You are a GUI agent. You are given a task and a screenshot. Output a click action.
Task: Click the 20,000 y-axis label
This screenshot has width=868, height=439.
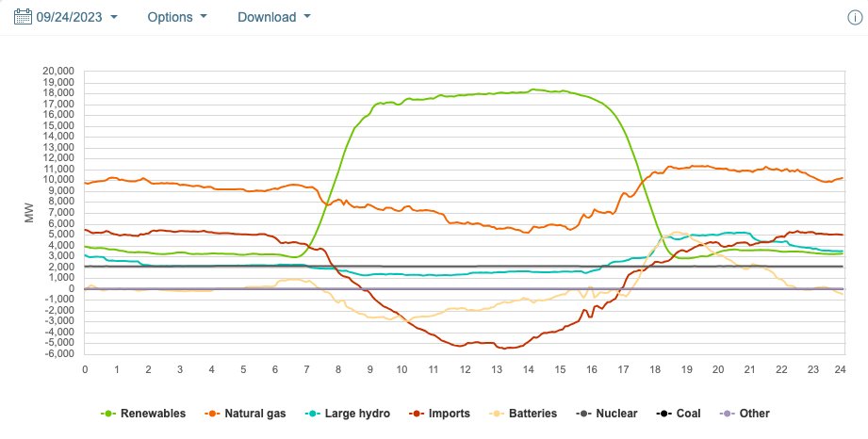click(x=58, y=72)
